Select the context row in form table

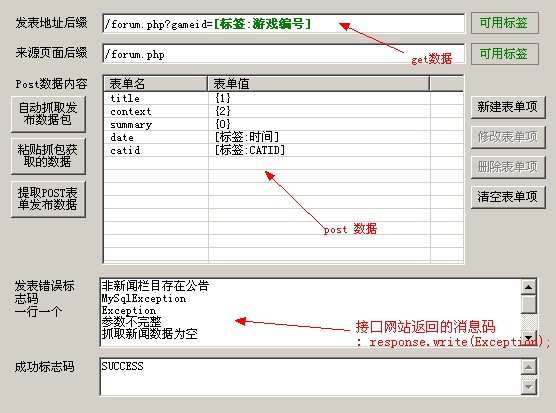click(x=283, y=111)
